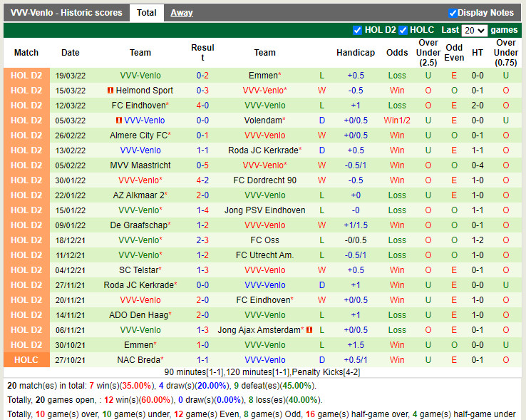This screenshot has height=420, width=526.
Task: Click the 12 win(s)(60.00%) summary
Action: tap(138, 400)
